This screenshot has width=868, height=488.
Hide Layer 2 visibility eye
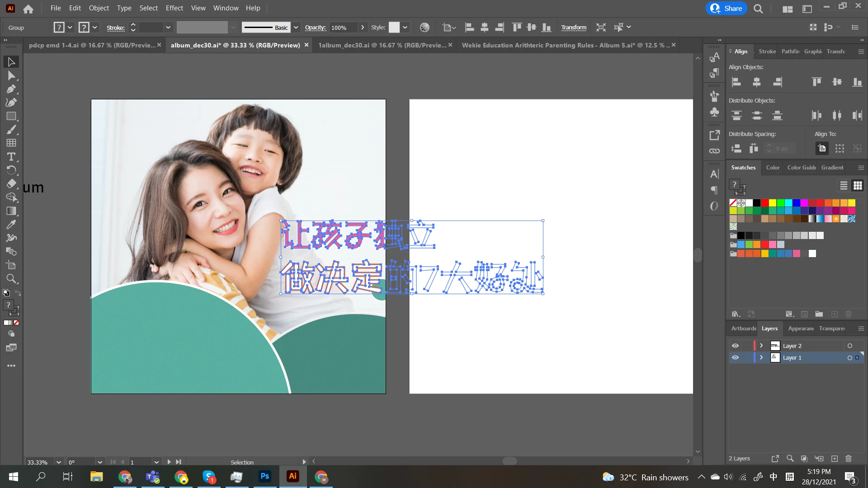pos(736,346)
